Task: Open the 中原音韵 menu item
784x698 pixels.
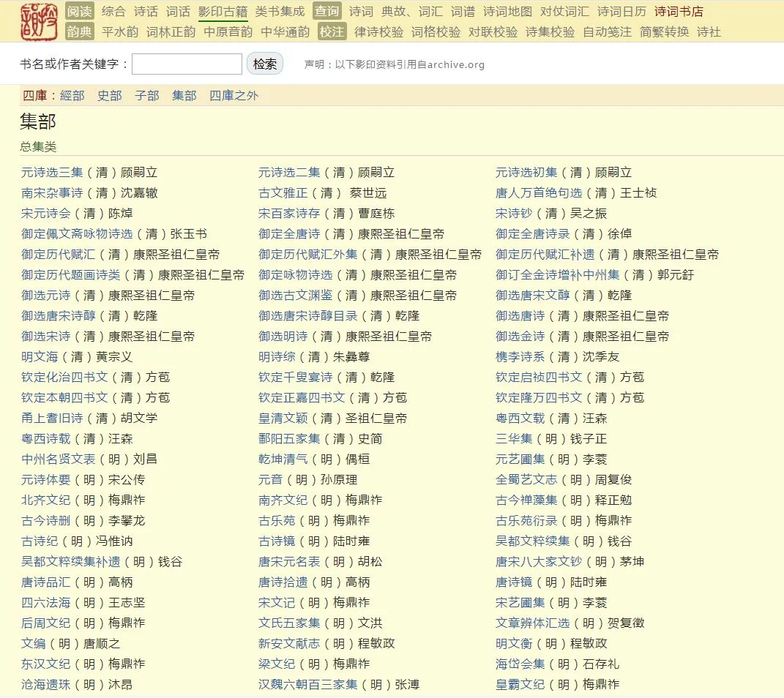Action: [228, 31]
